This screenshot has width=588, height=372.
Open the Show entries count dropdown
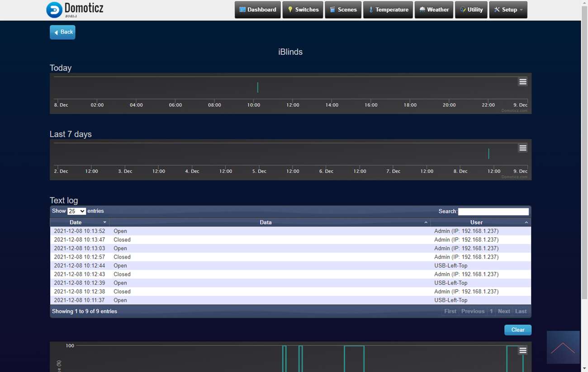[76, 211]
